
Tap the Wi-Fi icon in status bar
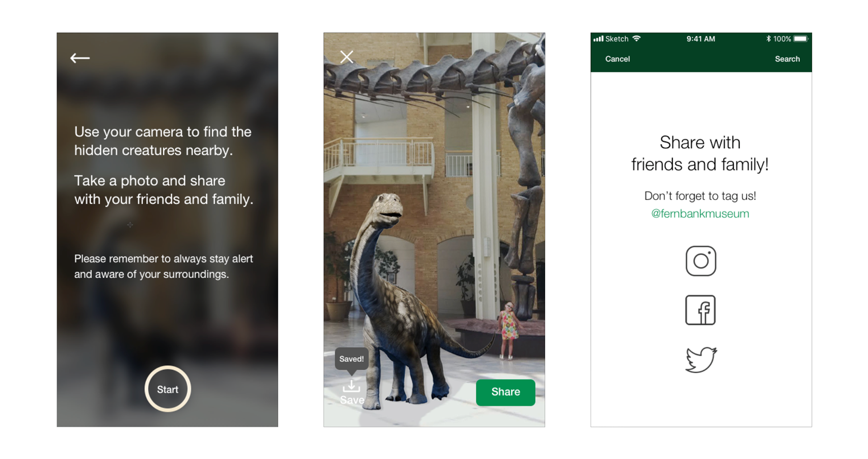[637, 38]
